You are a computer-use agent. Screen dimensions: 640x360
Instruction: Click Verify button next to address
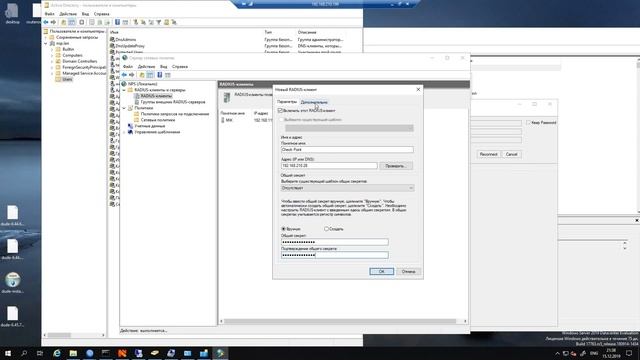396,166
